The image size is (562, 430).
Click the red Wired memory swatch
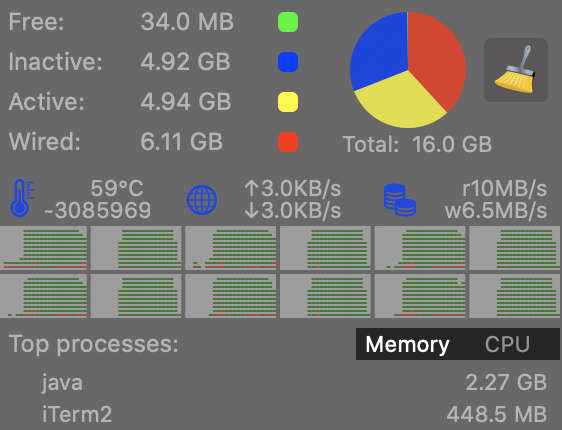coord(288,142)
